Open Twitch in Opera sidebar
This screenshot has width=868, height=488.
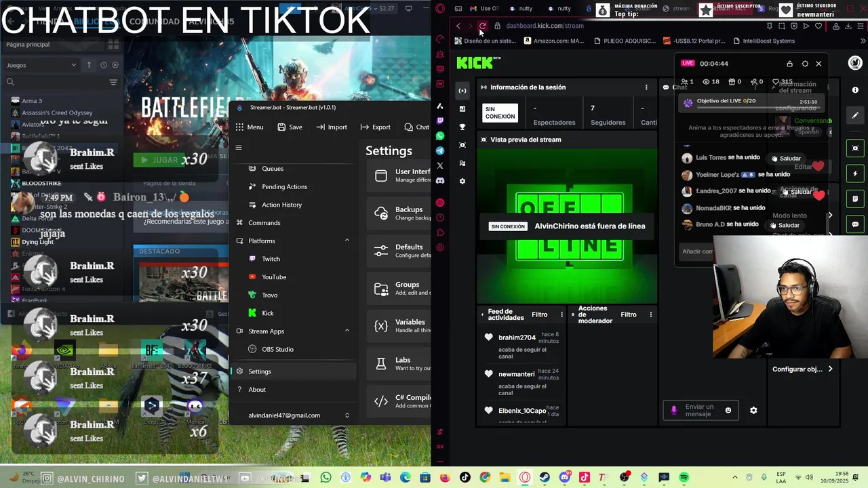[440, 121]
